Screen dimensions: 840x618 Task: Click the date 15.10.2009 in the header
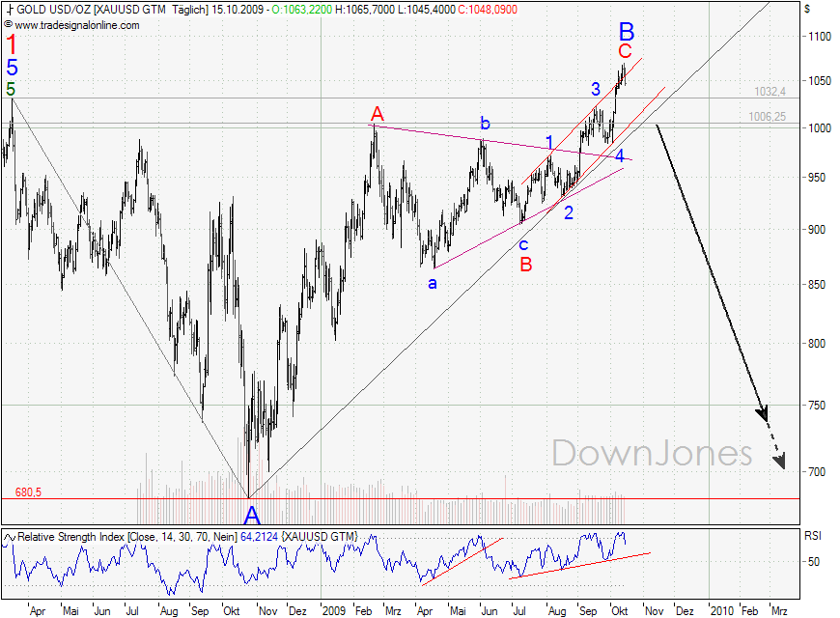(237, 10)
